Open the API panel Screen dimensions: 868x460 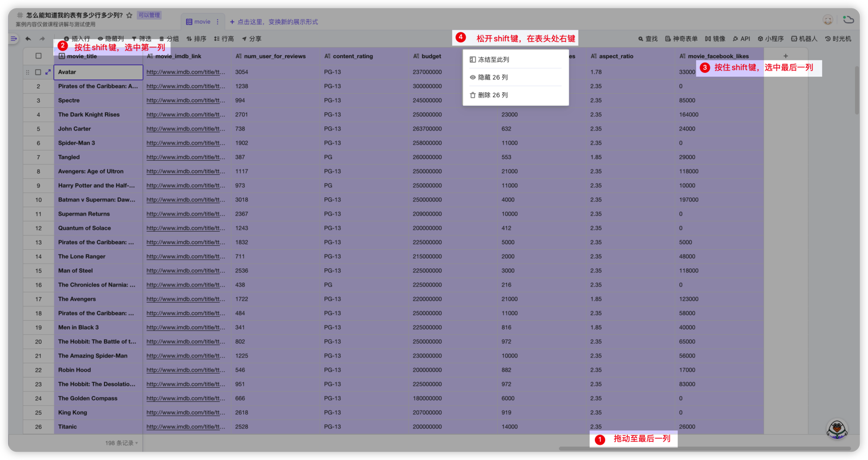[741, 39]
